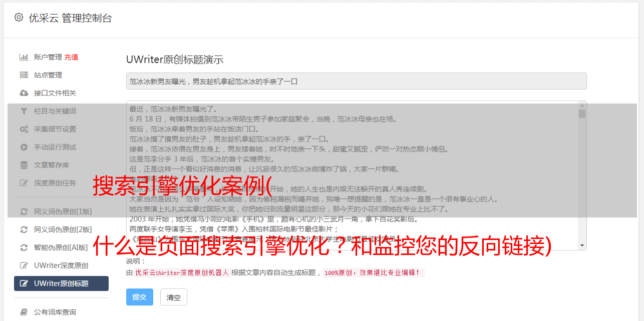Click the database icon for 文章暂存库
Image resolution: width=644 pixels, height=321 pixels.
coord(24,165)
